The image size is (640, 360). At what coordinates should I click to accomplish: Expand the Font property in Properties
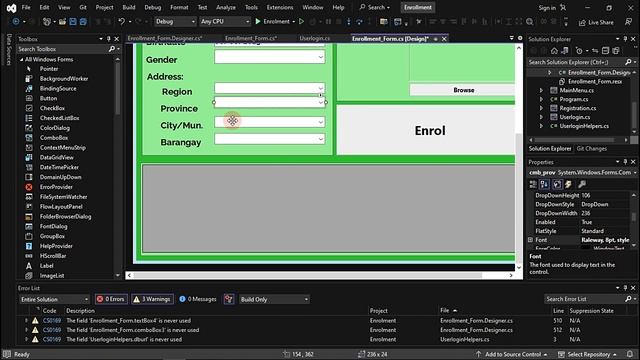[531, 240]
